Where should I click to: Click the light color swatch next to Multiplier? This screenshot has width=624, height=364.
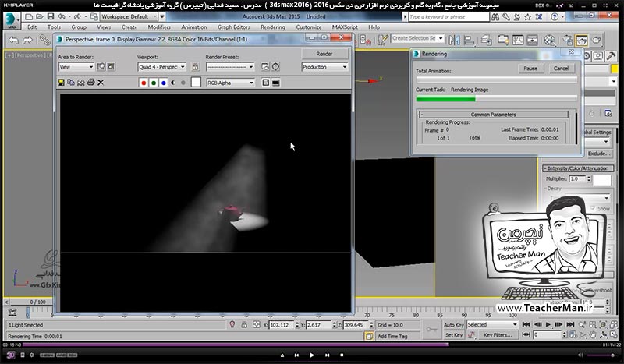coord(602,180)
